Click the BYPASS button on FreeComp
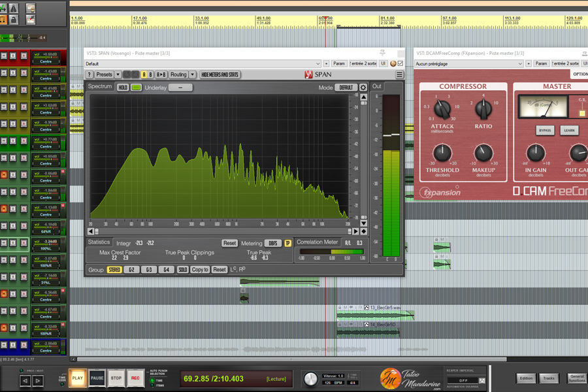Screen dimensions: 588x392 pos(545,131)
